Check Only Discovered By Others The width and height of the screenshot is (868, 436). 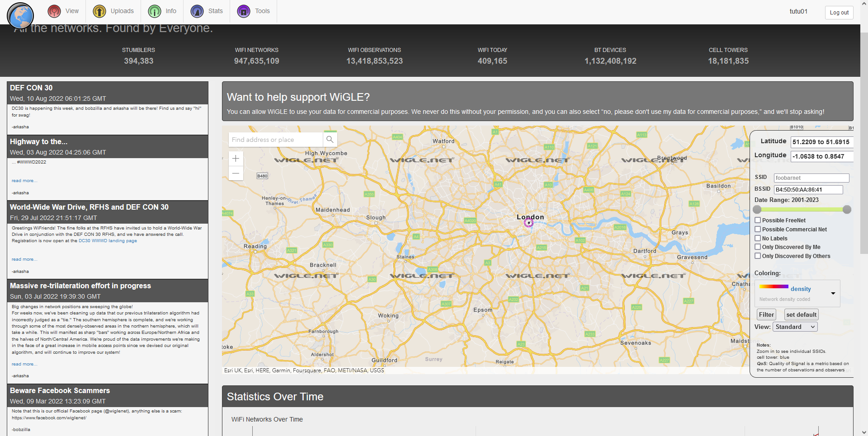(x=758, y=256)
